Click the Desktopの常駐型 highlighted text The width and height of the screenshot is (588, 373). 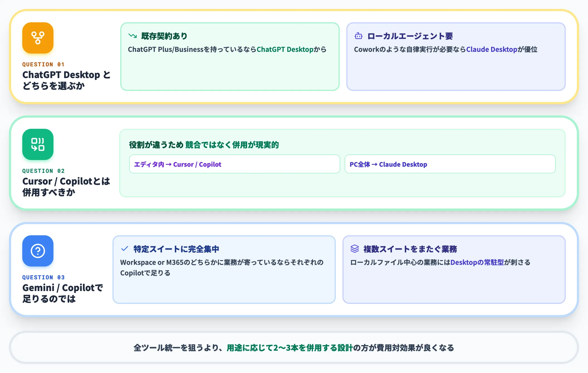click(477, 262)
